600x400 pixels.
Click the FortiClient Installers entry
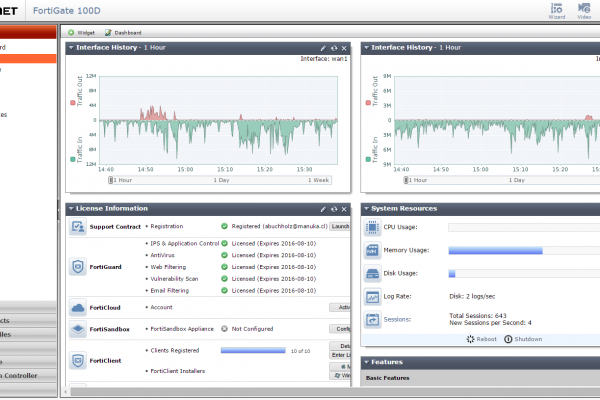[x=178, y=371]
